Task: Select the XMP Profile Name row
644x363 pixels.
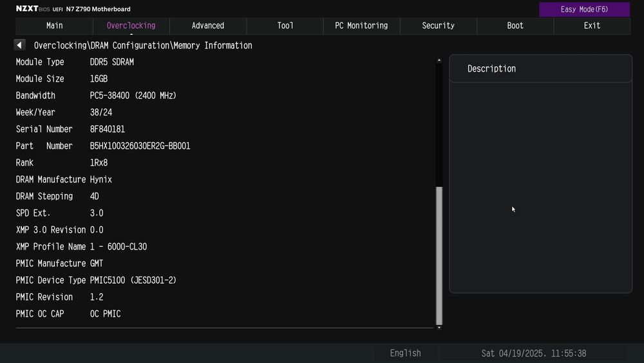Action: pyautogui.click(x=82, y=246)
